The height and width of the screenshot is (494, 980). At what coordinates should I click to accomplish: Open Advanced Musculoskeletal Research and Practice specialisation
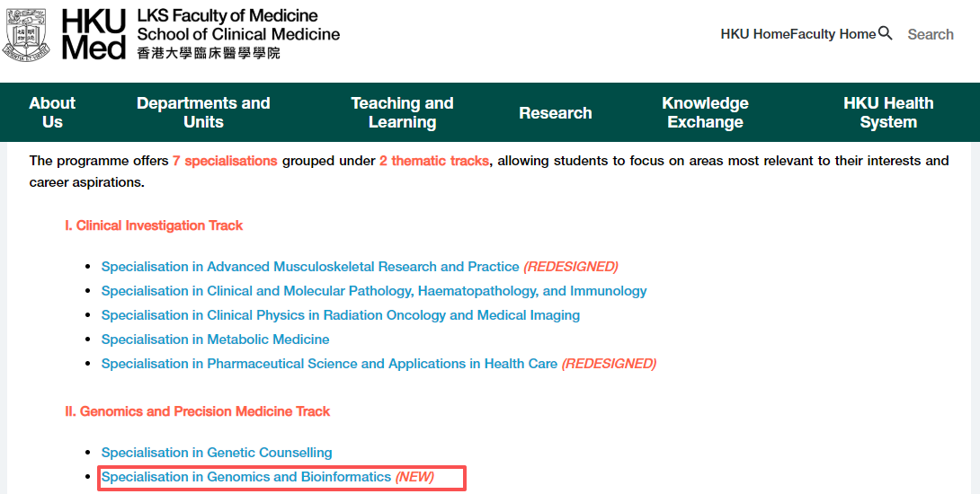(x=310, y=267)
